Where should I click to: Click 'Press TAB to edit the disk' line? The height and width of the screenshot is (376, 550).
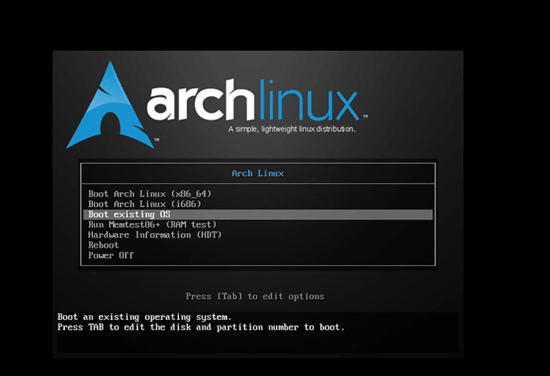201,327
